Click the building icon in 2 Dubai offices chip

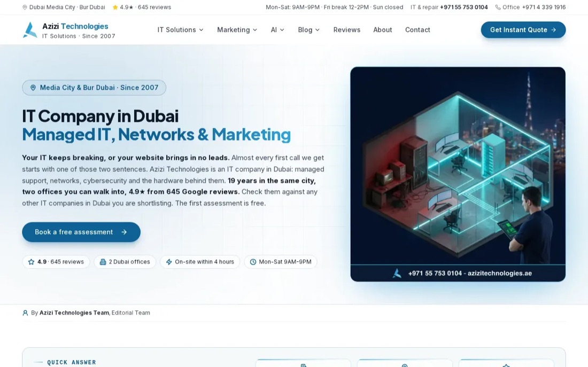tap(103, 262)
